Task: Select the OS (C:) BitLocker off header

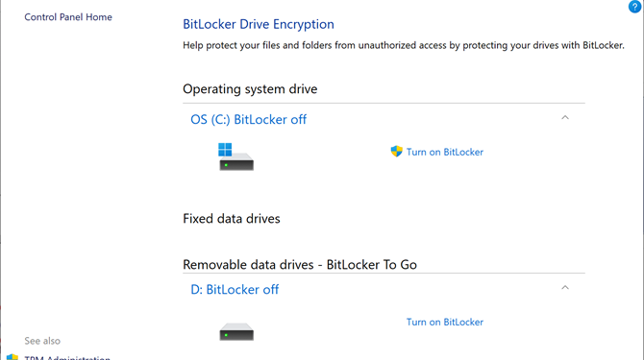Action: click(x=249, y=119)
